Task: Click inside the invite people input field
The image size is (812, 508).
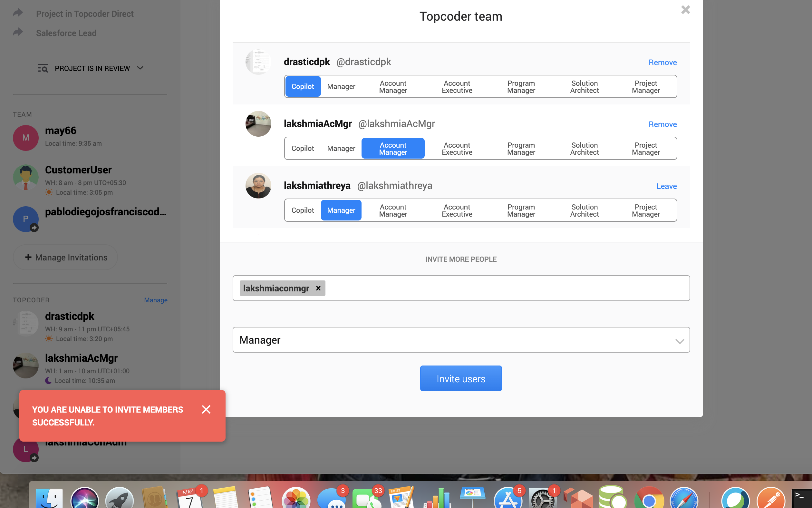Action: point(504,288)
